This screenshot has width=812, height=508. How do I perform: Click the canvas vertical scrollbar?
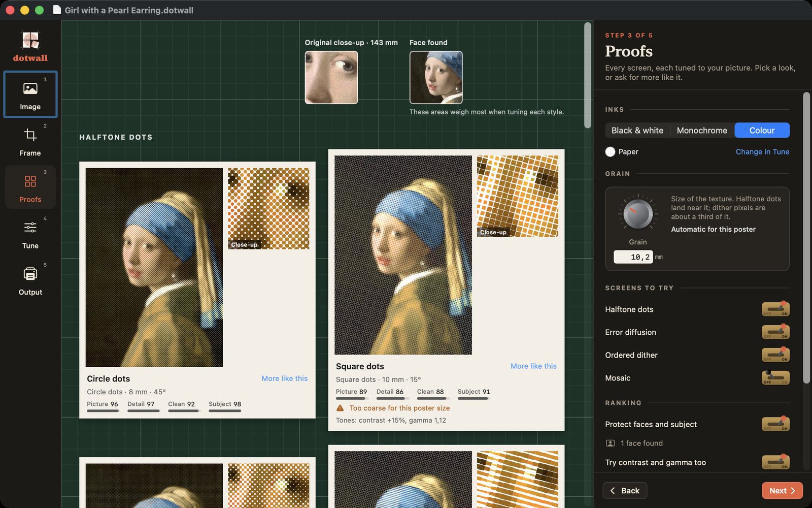click(x=588, y=75)
